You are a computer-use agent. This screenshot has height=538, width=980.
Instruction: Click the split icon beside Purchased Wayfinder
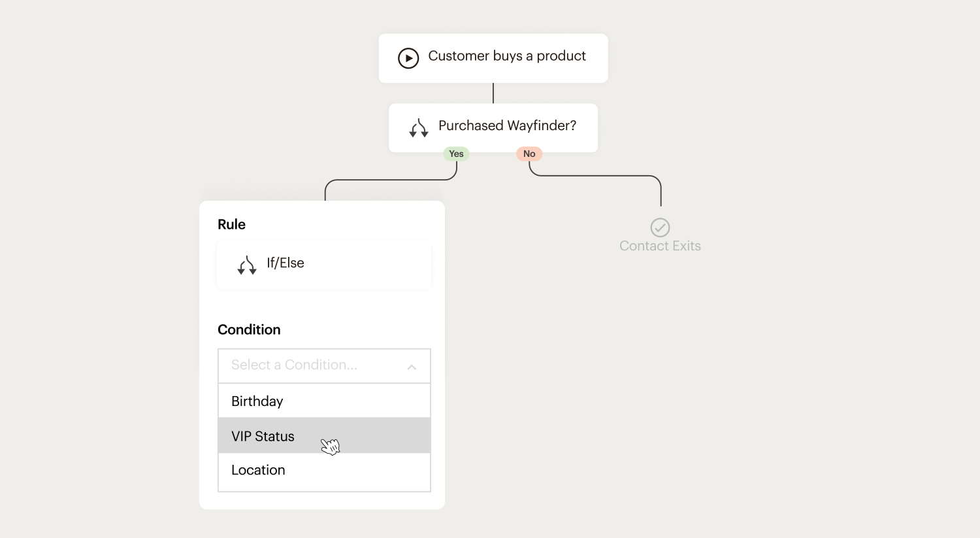[419, 128]
